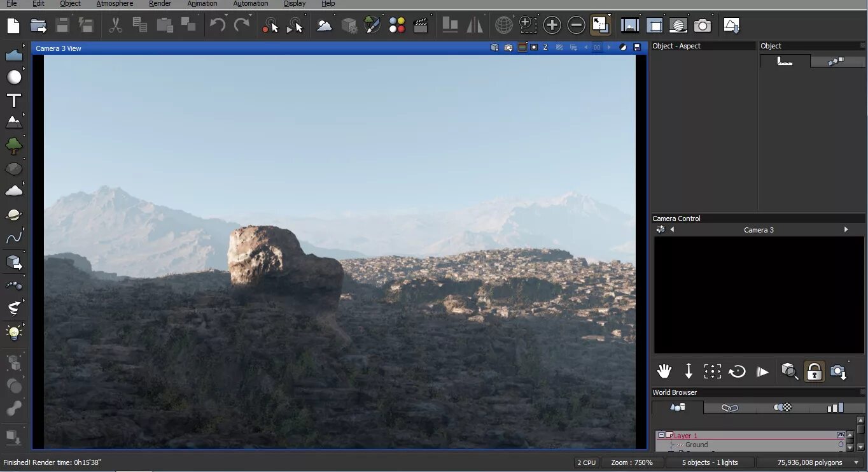Open the Object menu
Screen dimensions: 868x472
point(70,4)
